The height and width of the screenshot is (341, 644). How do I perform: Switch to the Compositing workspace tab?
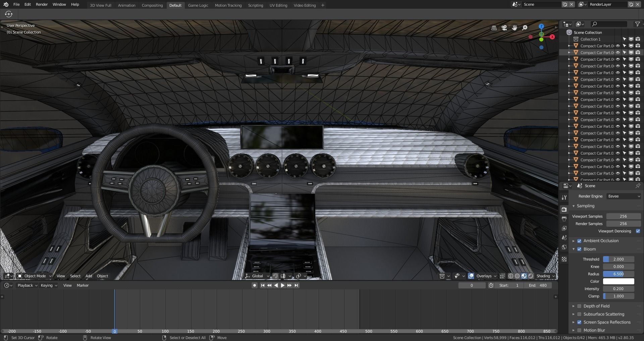[x=152, y=5]
